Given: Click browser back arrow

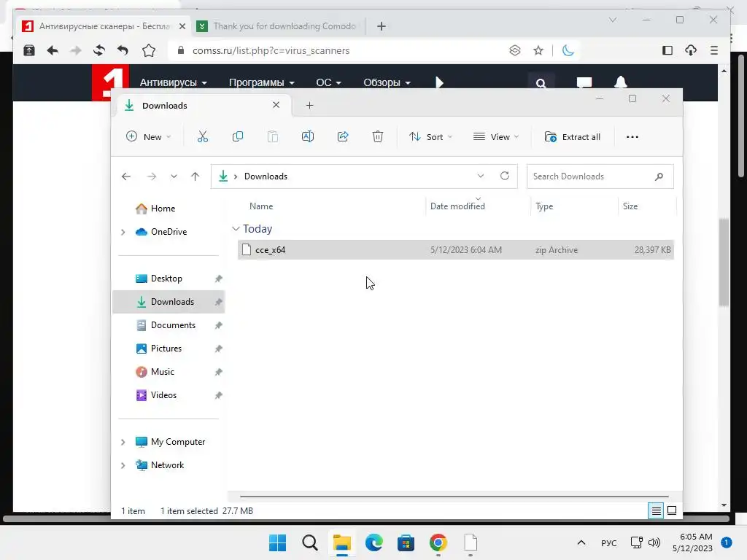Looking at the screenshot, I should pyautogui.click(x=53, y=50).
